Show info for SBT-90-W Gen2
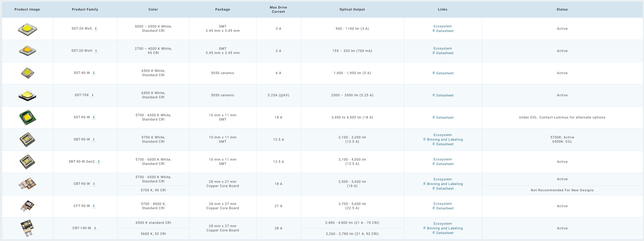 pyautogui.click(x=99, y=162)
